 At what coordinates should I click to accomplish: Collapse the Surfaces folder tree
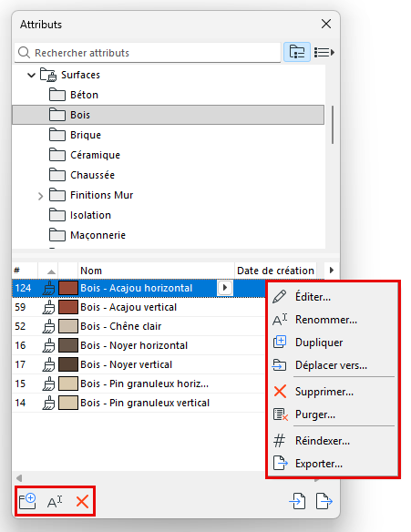(x=31, y=75)
